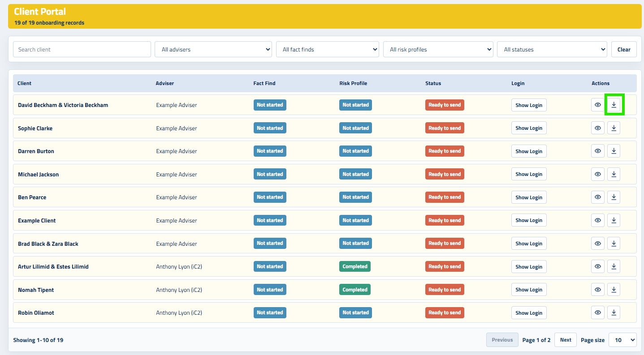Click the Risk Profile column header
The height and width of the screenshot is (355, 644).
click(354, 83)
